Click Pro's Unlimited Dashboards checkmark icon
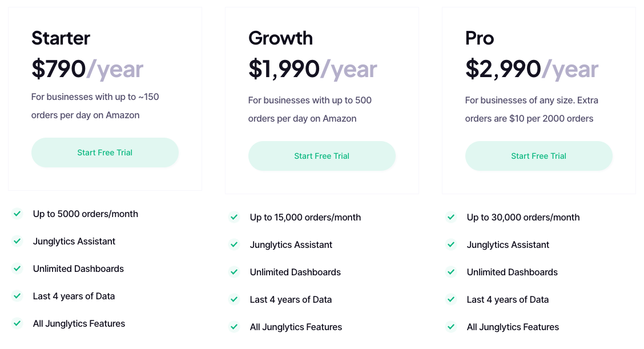The height and width of the screenshot is (349, 644). (451, 272)
